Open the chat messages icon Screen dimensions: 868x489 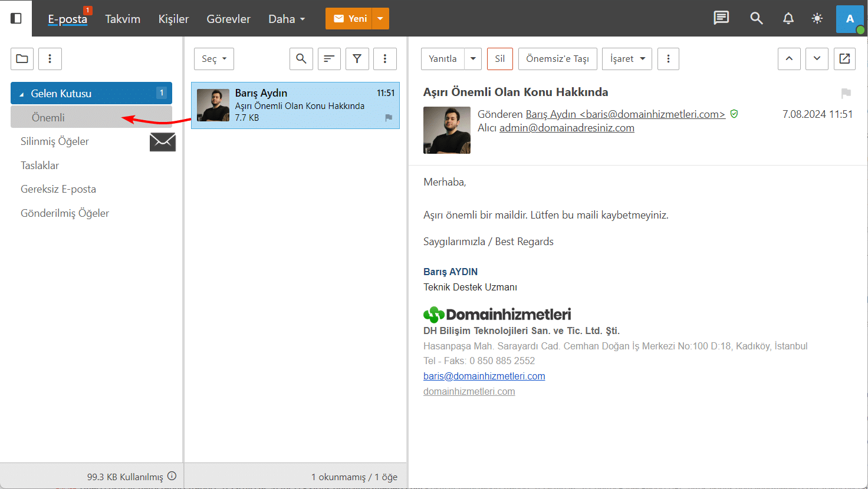point(721,18)
